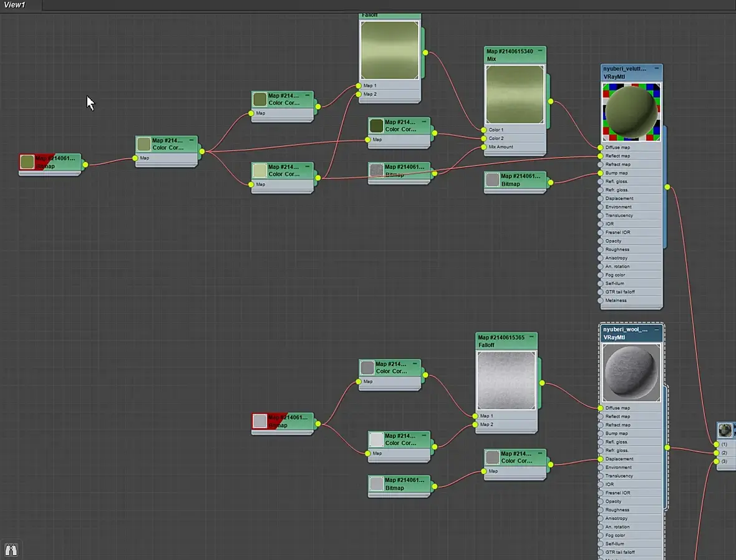Click nyuberi_velutt Opacity socket
Screen dimensions: 736x560
pyautogui.click(x=601, y=241)
